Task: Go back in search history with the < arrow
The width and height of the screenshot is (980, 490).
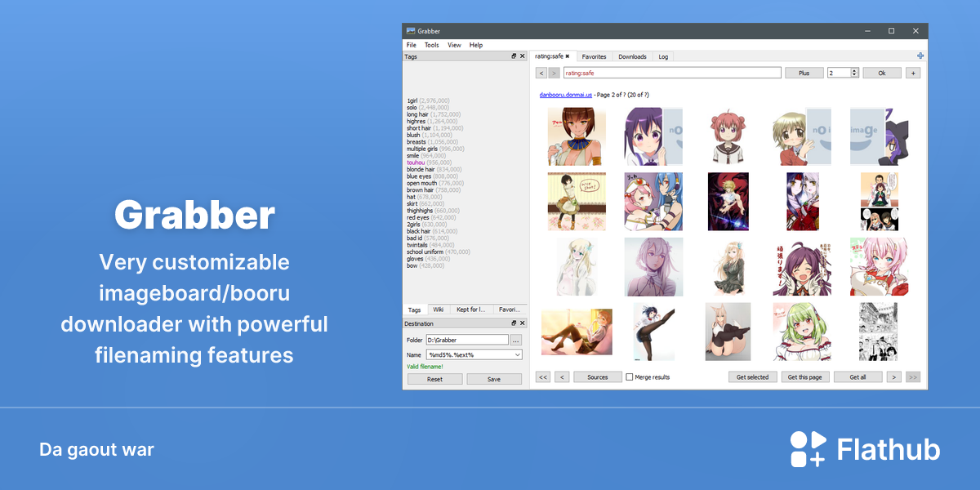Action: (541, 73)
